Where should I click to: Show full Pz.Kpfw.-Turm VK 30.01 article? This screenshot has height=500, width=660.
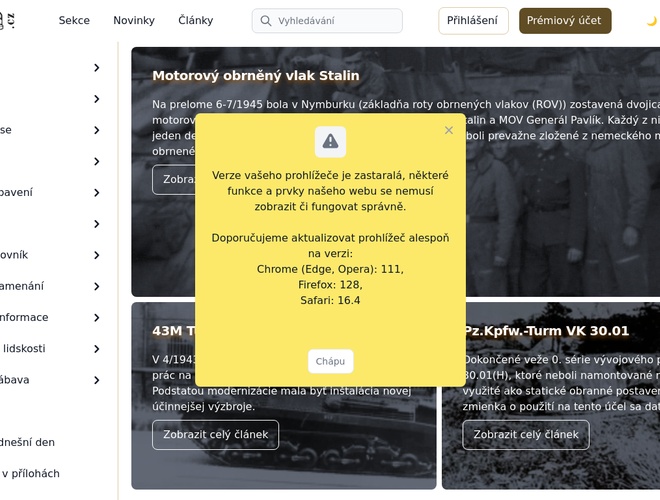pos(525,435)
